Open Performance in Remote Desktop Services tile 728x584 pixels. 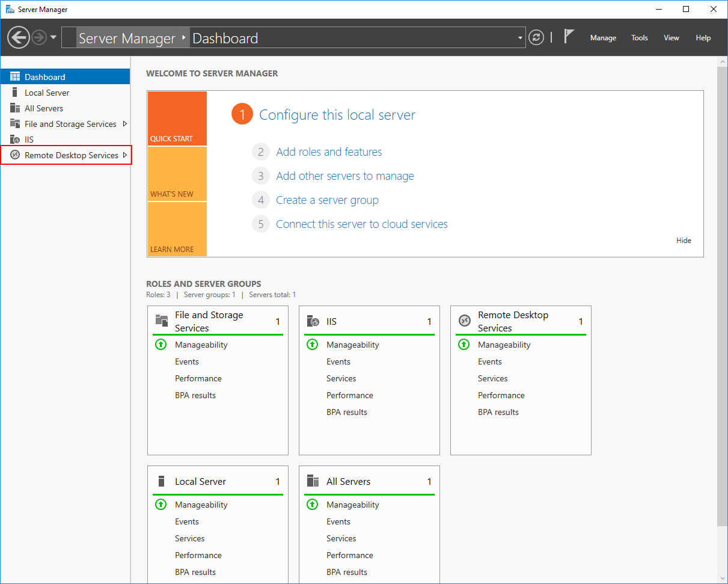(501, 395)
